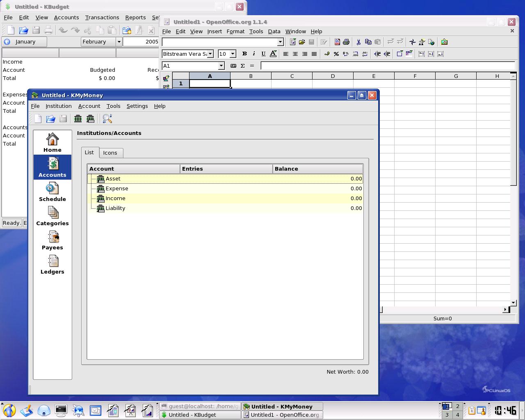Open the Tools menu in KMyMoney
The height and width of the screenshot is (420, 525).
click(113, 106)
